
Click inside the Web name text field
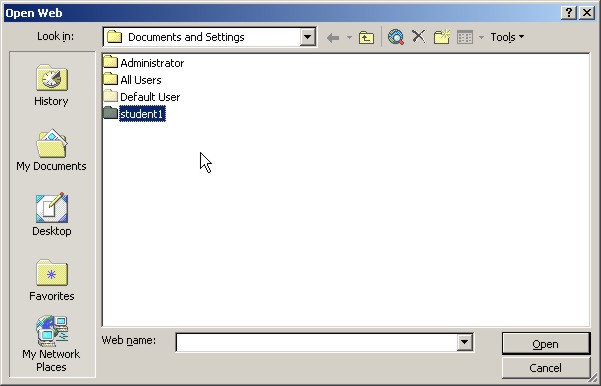(317, 342)
